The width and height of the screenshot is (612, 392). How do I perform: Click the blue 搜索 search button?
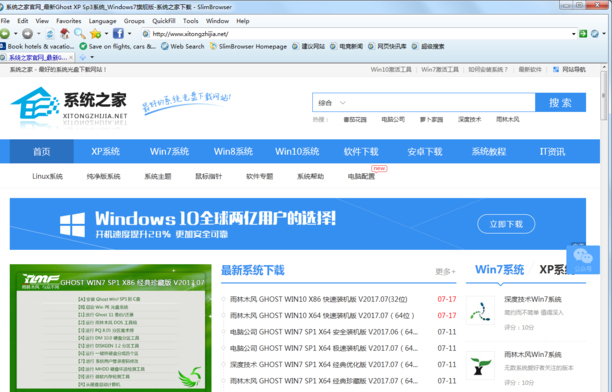[560, 103]
